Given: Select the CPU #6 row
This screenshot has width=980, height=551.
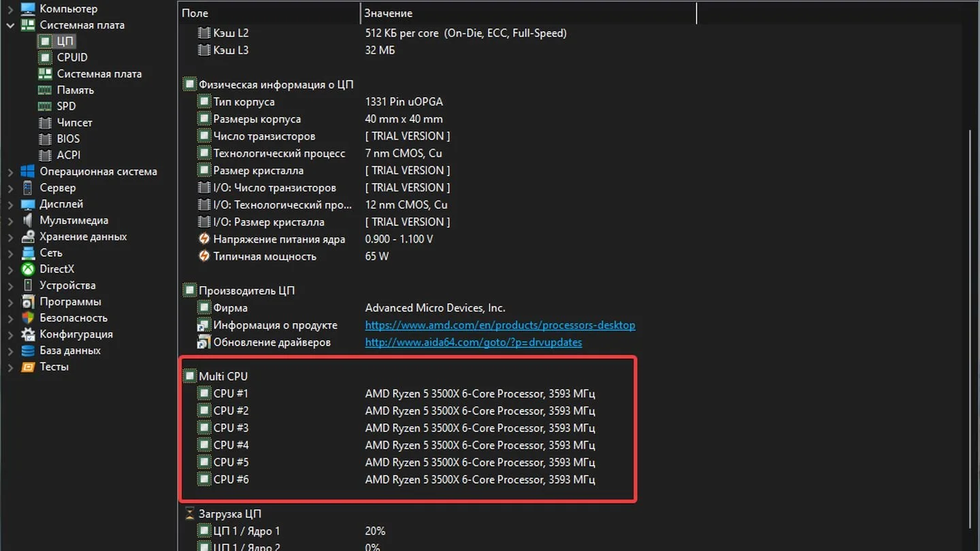Looking at the screenshot, I should pos(396,480).
